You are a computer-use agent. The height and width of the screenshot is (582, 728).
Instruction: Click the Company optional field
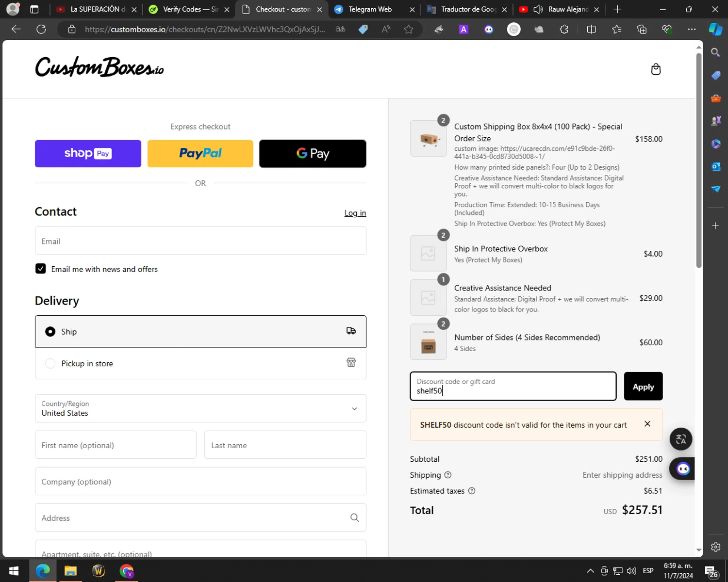tap(200, 481)
